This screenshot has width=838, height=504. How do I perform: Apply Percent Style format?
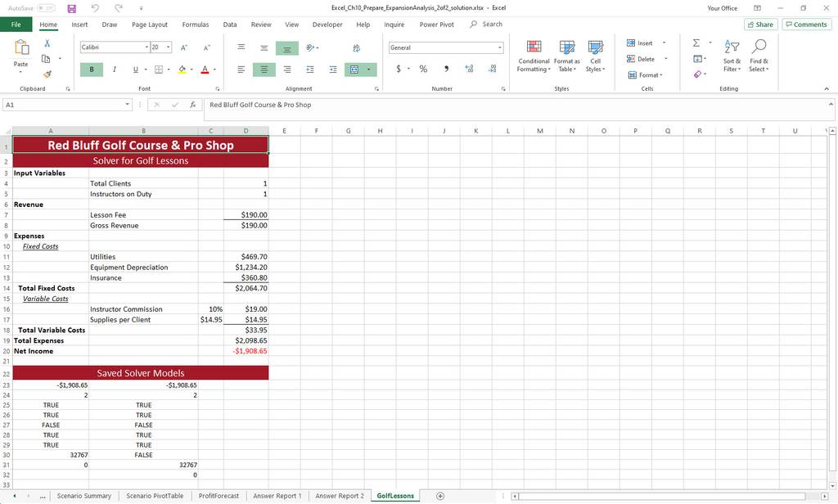423,69
